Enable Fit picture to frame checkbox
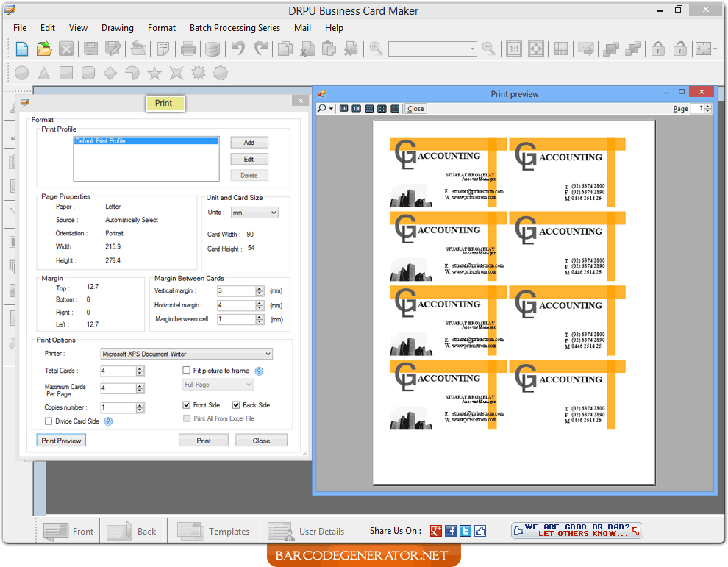Viewport: 728px width, 567px height. (187, 370)
